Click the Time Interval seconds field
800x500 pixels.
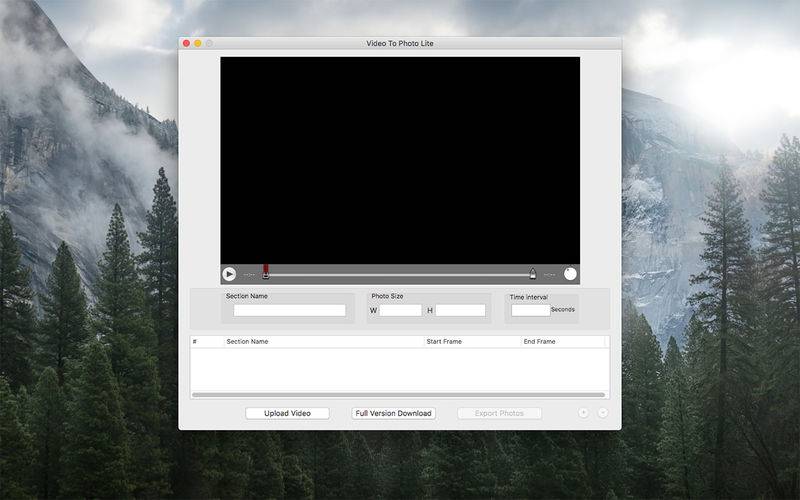point(531,310)
